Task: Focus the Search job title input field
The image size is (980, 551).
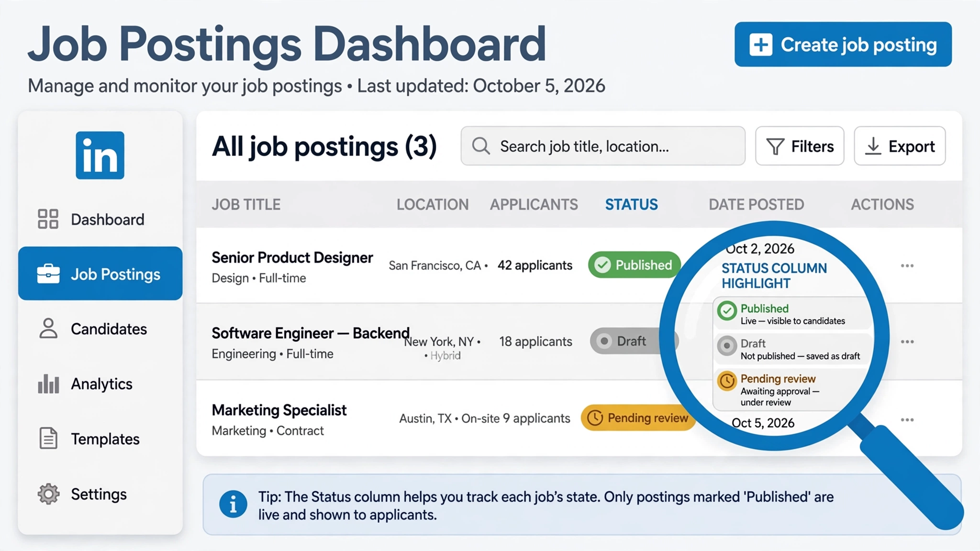Action: pos(603,146)
